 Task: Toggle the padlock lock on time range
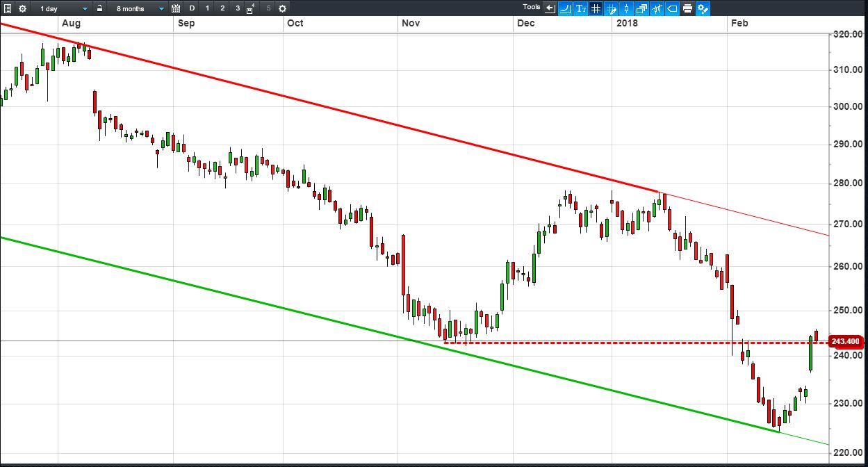[x=99, y=8]
